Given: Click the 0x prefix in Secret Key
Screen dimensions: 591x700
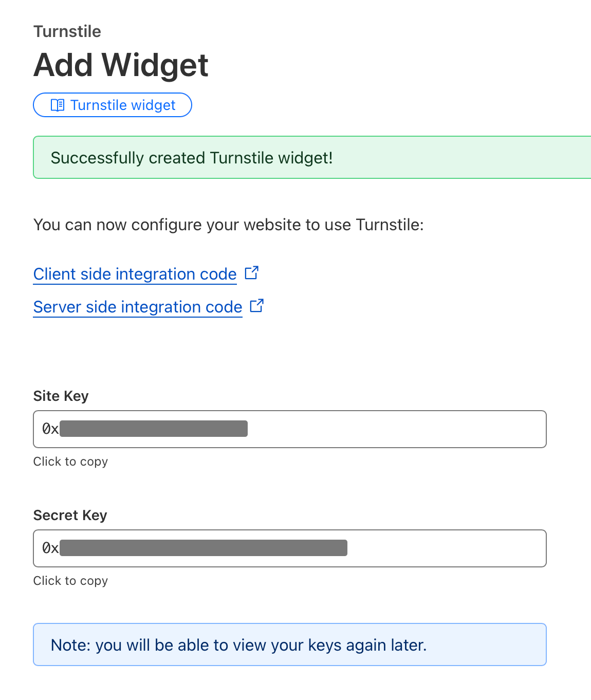Looking at the screenshot, I should click(x=50, y=548).
